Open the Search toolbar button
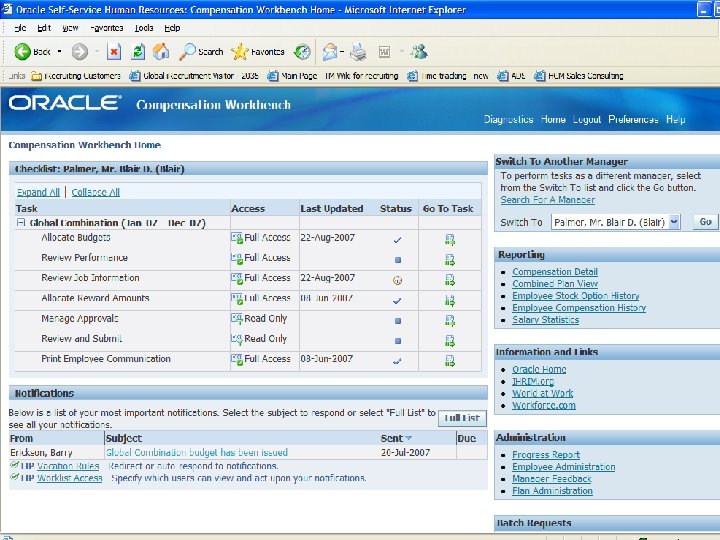The image size is (720, 540). pyautogui.click(x=201, y=52)
